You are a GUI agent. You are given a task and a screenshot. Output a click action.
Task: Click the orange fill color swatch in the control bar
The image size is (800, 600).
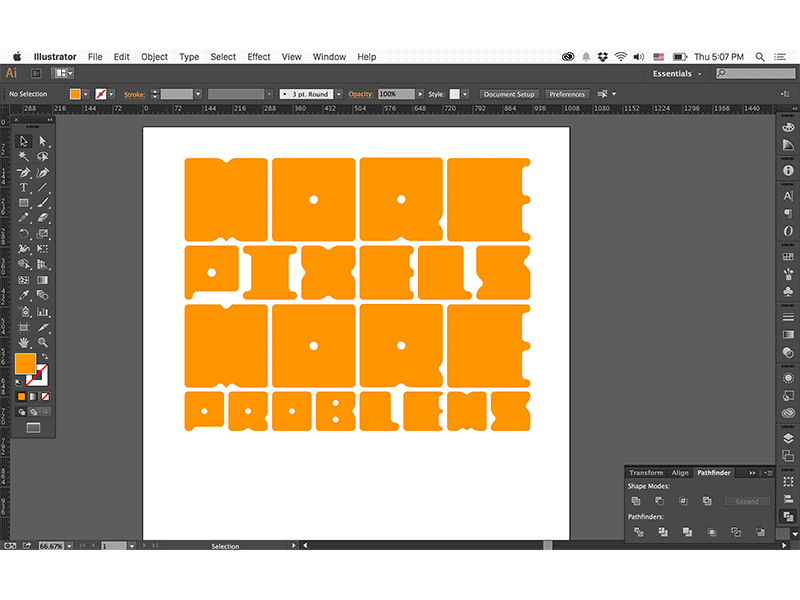[77, 93]
